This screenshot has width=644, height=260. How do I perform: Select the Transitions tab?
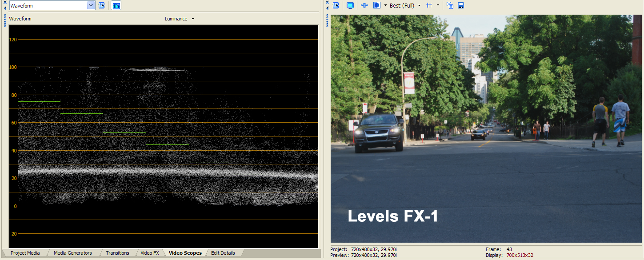(117, 253)
